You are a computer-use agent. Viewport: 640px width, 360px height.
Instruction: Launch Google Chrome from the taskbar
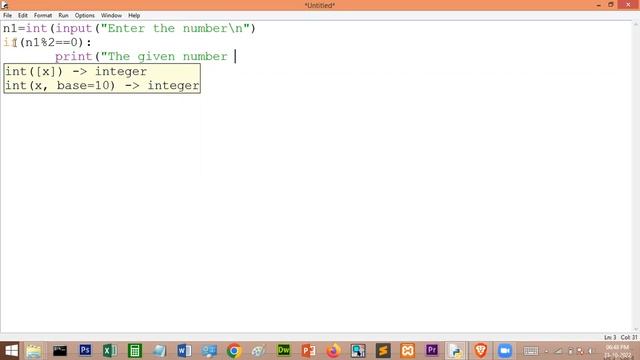click(x=234, y=351)
